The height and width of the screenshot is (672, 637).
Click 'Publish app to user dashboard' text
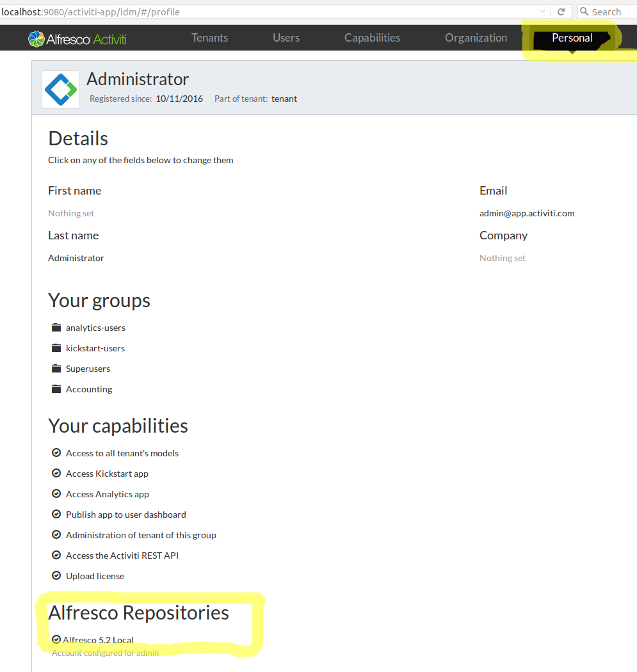click(x=126, y=515)
